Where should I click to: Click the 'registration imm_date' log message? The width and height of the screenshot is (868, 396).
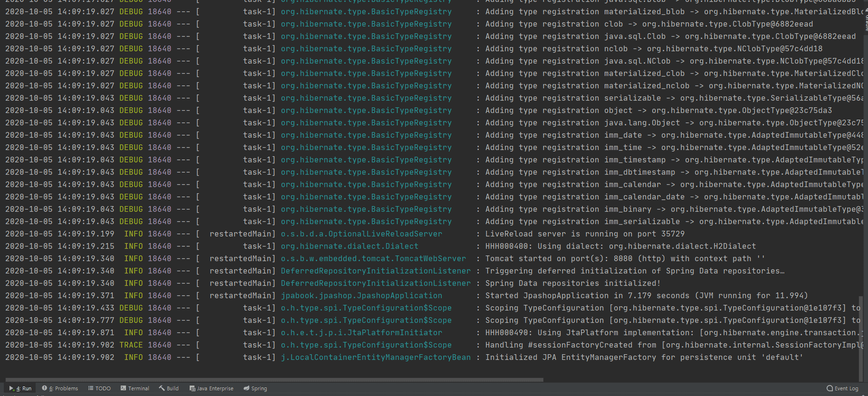(674, 135)
